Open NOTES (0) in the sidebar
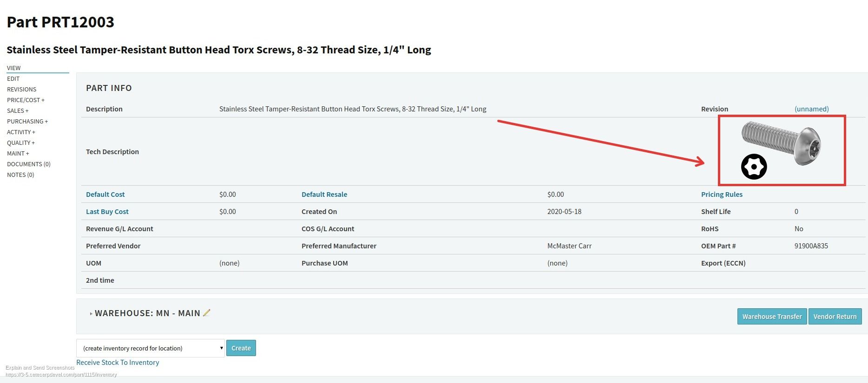 [20, 175]
